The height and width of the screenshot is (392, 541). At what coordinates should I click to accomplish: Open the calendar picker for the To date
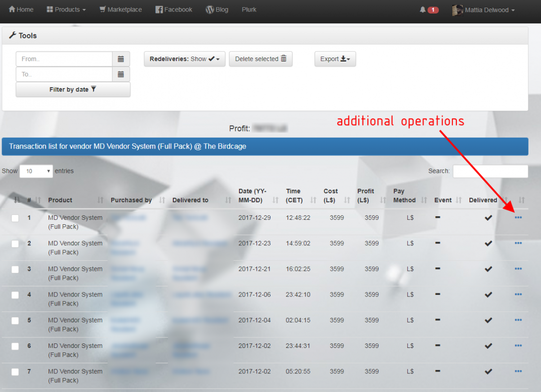point(121,74)
